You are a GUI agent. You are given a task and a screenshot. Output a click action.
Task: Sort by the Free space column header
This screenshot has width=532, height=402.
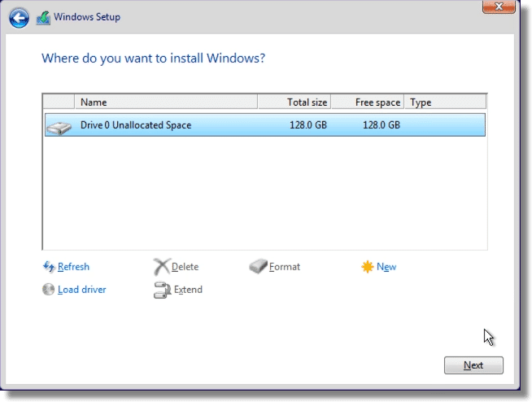pyautogui.click(x=368, y=103)
